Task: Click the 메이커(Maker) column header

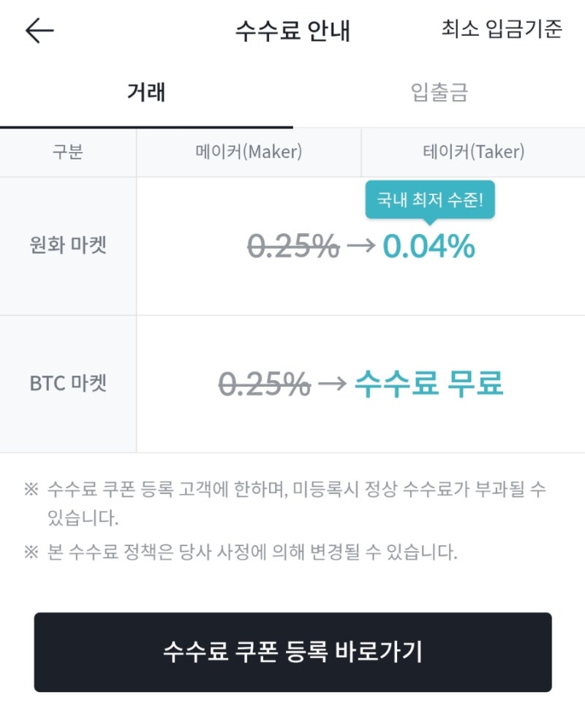Action: (247, 151)
